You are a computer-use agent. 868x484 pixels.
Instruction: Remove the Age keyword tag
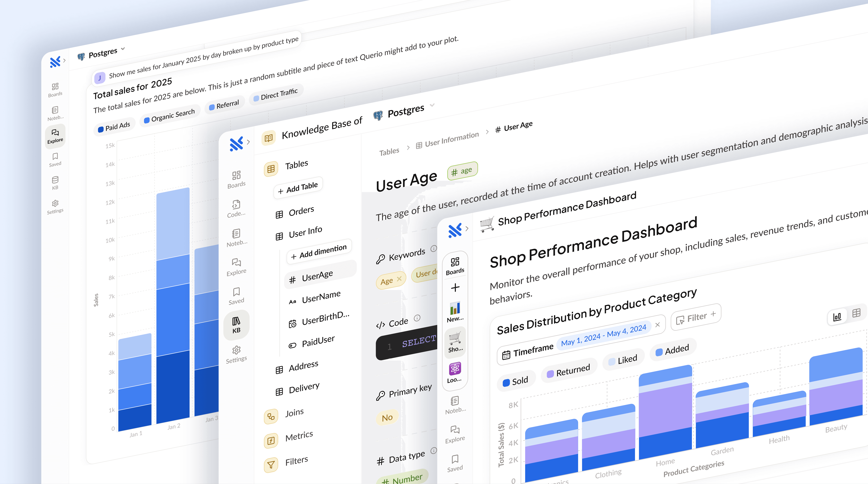pyautogui.click(x=399, y=278)
